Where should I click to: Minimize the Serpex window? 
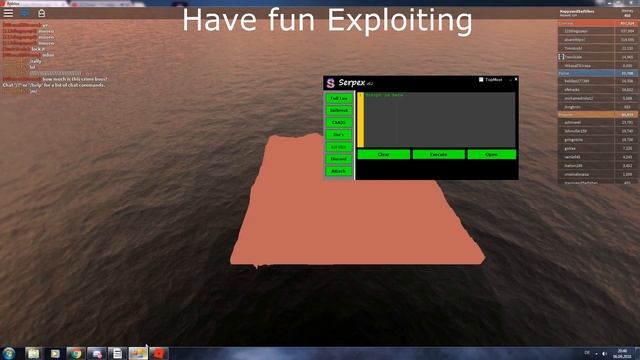(x=510, y=80)
